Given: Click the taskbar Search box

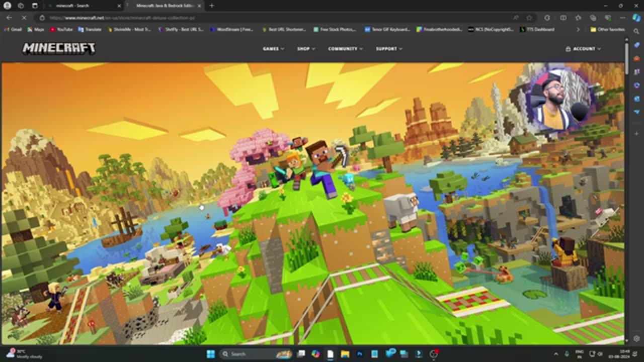Looking at the screenshot, I should click(x=257, y=354).
